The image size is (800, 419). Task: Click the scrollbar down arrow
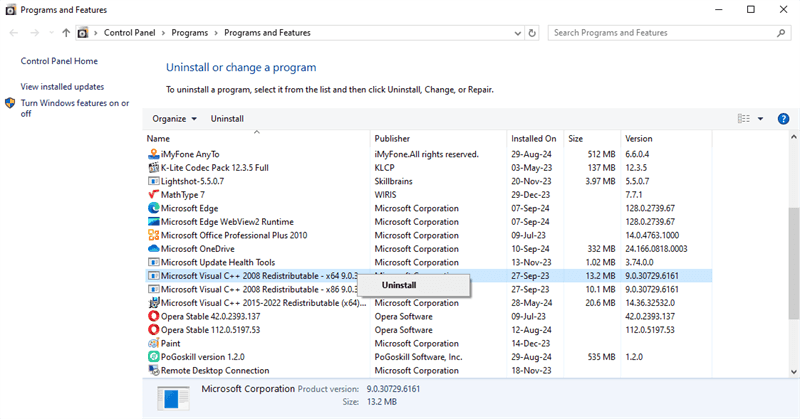click(793, 372)
